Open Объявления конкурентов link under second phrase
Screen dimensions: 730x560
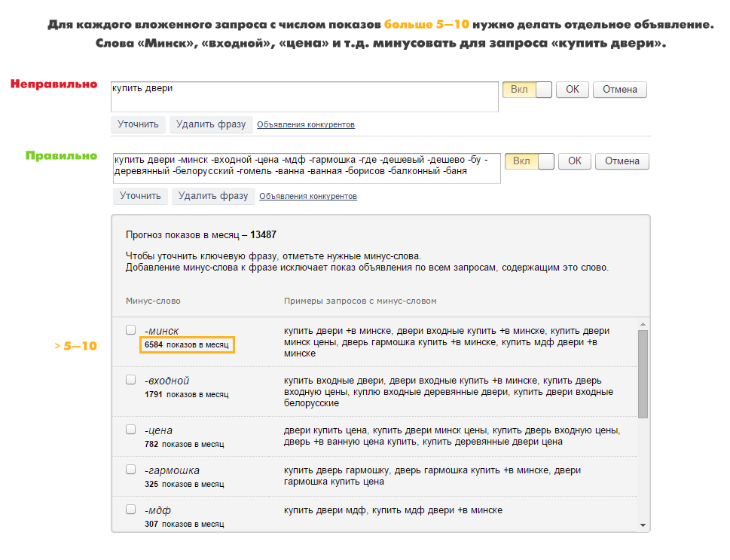coord(308,197)
